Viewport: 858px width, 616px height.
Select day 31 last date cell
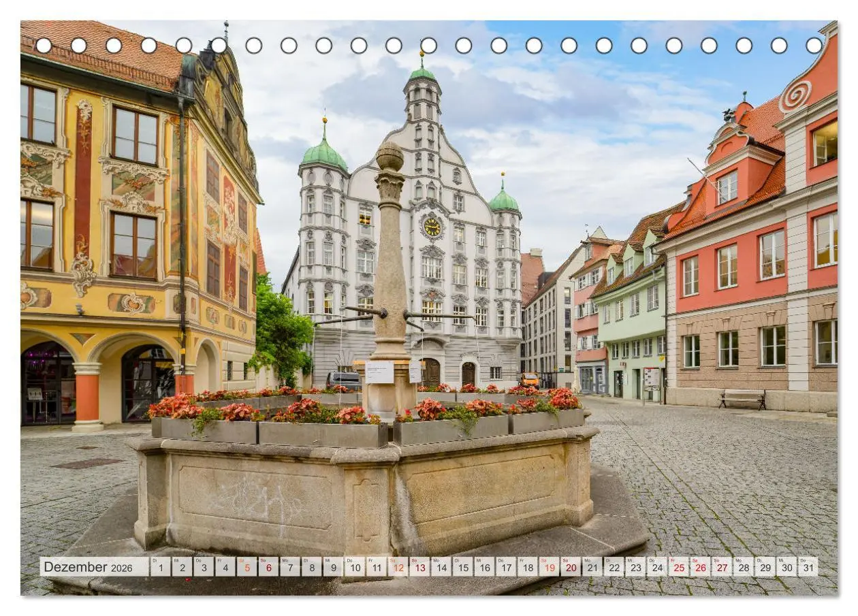point(808,567)
